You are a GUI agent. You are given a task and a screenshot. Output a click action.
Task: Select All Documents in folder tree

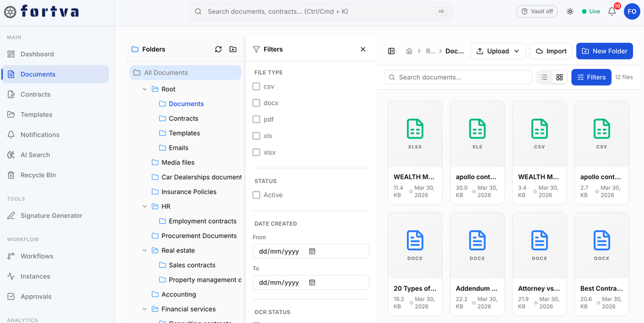pos(185,73)
